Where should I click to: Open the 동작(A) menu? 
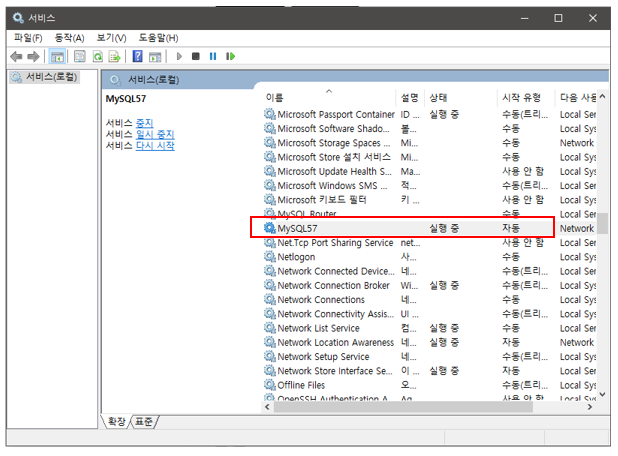[69, 38]
